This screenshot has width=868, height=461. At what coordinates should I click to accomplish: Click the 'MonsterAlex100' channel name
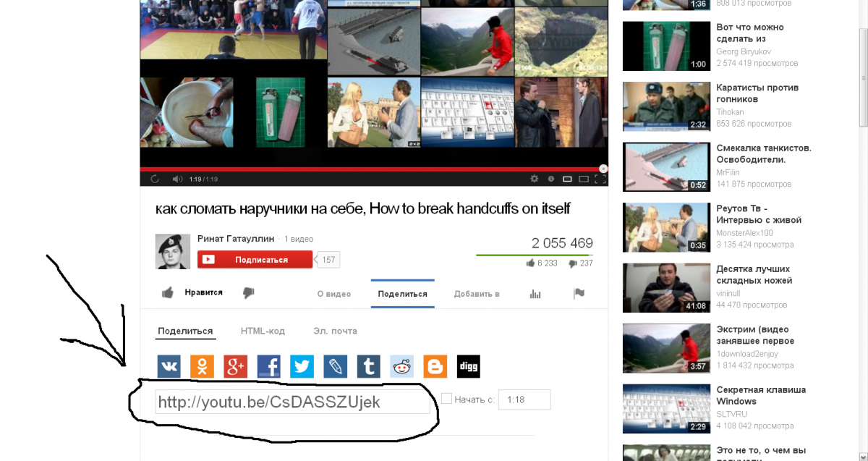(x=745, y=233)
